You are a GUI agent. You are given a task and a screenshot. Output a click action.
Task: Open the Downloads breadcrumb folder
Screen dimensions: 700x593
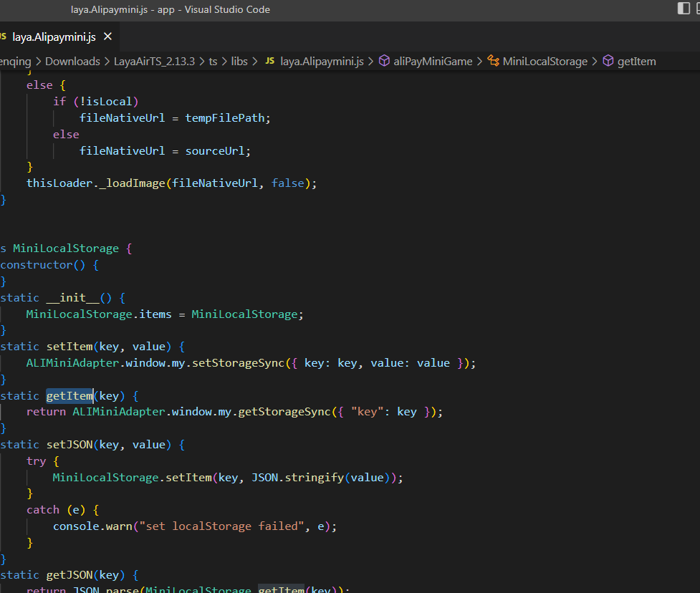72,61
